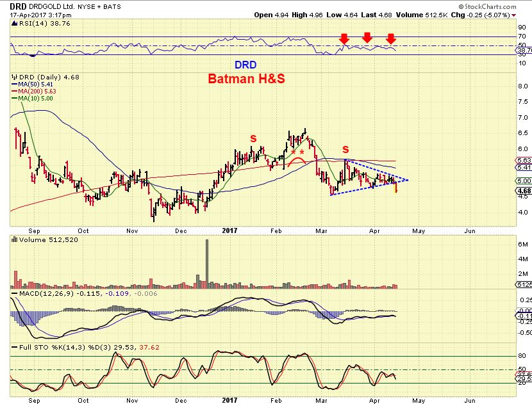Click the Open 4.94 value
Screen dimensions: 532x404
[270, 15]
